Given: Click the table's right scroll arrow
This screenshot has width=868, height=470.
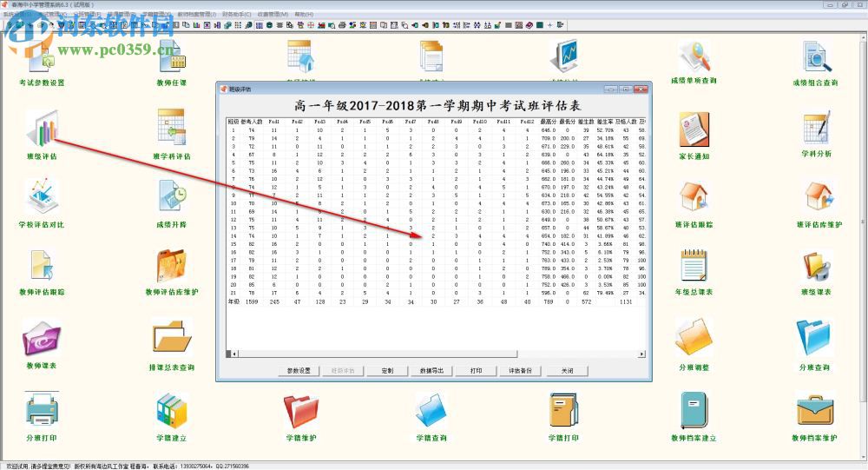Looking at the screenshot, I should click(x=641, y=354).
